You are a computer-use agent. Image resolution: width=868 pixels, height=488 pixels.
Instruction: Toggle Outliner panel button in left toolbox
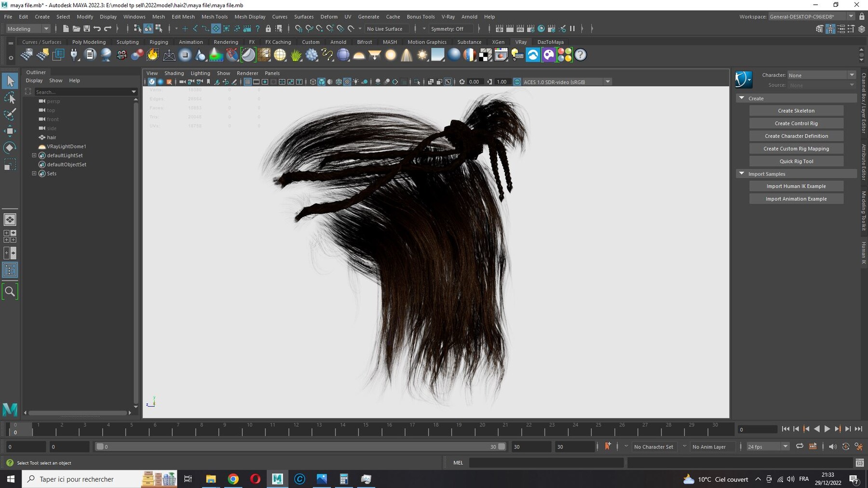[10, 270]
